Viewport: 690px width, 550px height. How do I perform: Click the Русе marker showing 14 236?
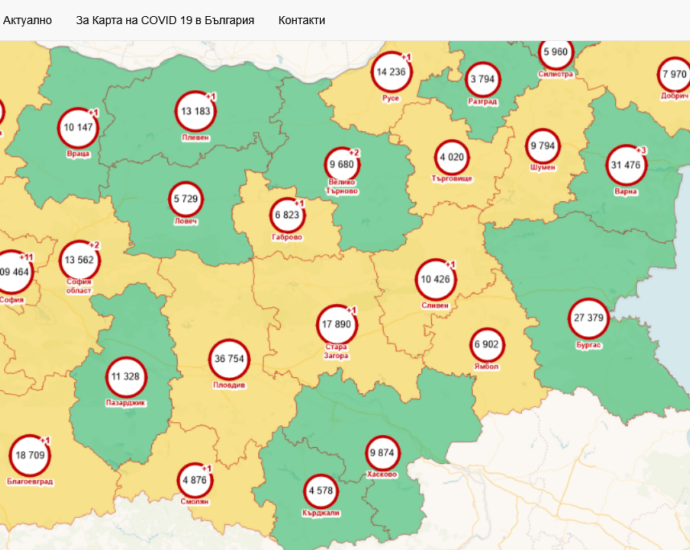click(x=391, y=72)
